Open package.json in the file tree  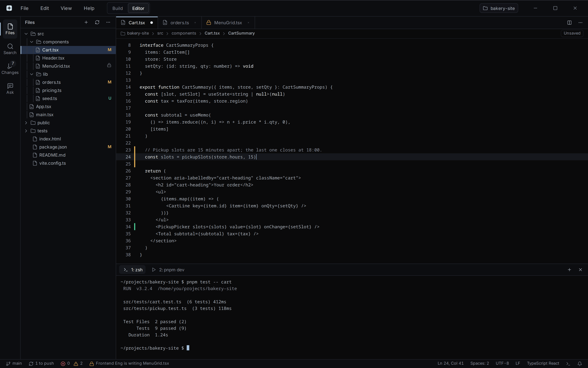pos(68,147)
